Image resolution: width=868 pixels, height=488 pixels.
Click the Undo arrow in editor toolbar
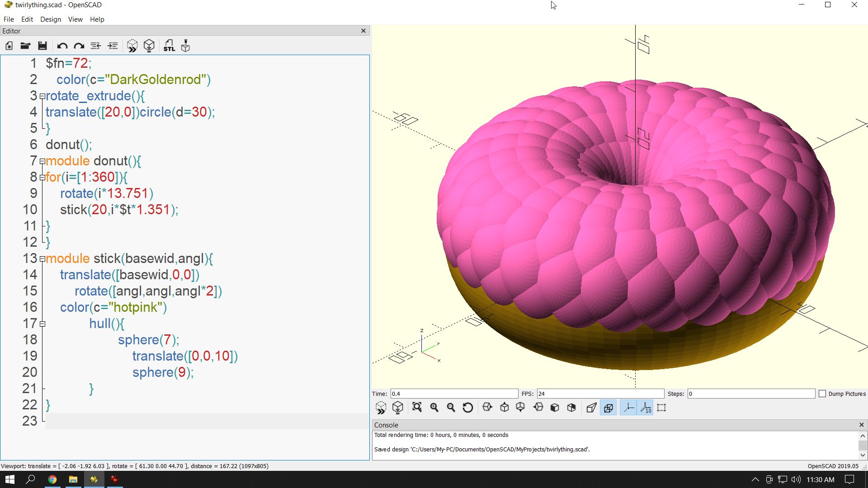point(62,46)
